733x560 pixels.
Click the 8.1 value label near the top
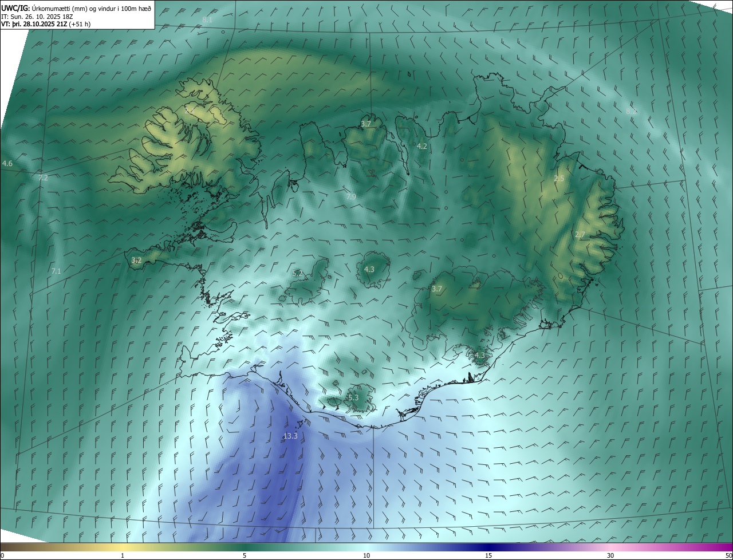pos(207,20)
